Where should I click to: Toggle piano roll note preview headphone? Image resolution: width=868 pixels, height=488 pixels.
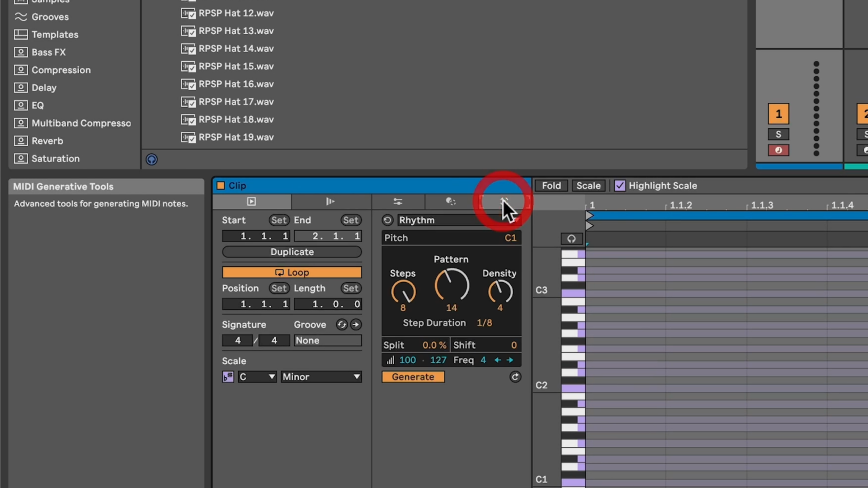pos(571,239)
